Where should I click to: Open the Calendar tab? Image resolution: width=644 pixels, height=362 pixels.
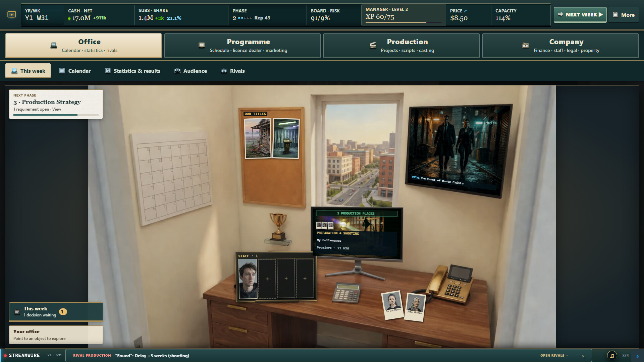(x=75, y=71)
